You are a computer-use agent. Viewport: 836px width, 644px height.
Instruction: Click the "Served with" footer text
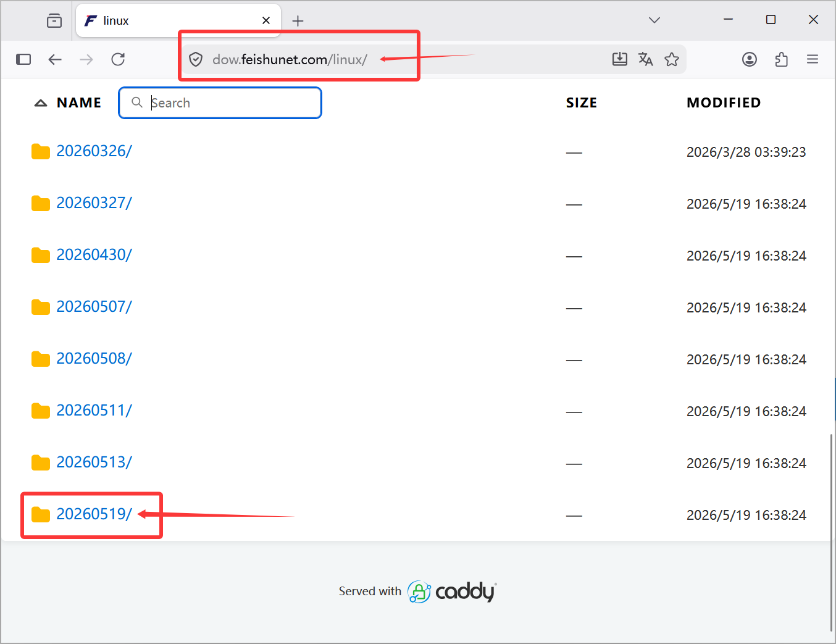click(370, 592)
